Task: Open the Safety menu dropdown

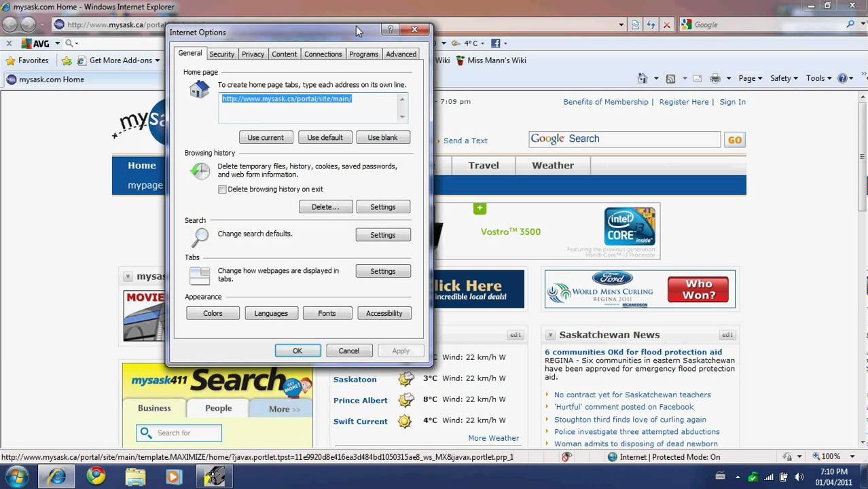Action: 784,78
